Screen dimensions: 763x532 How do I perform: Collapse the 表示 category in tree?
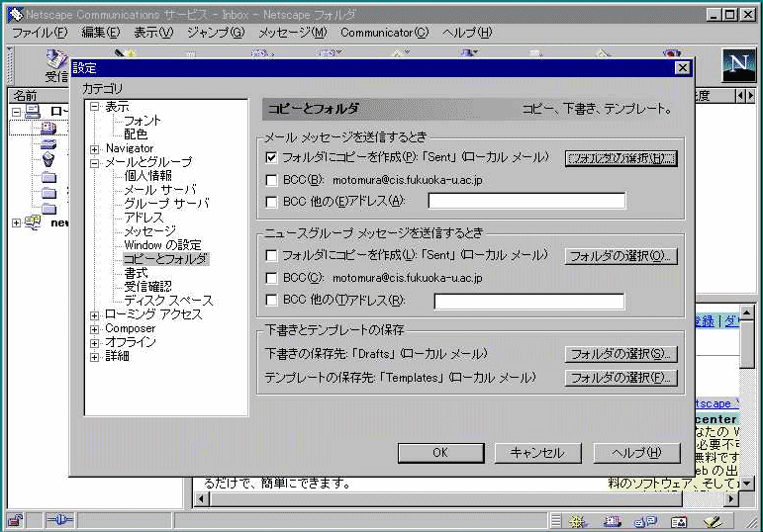pos(94,107)
